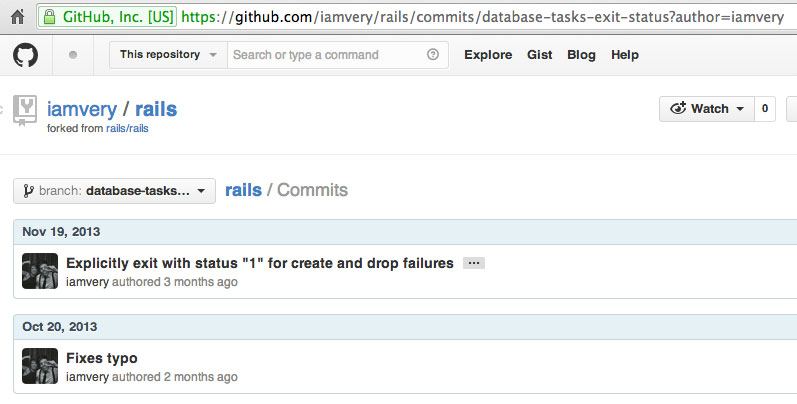Viewport: 797px width, 404px height.
Task: Click the search help question-mark icon
Action: pos(433,54)
